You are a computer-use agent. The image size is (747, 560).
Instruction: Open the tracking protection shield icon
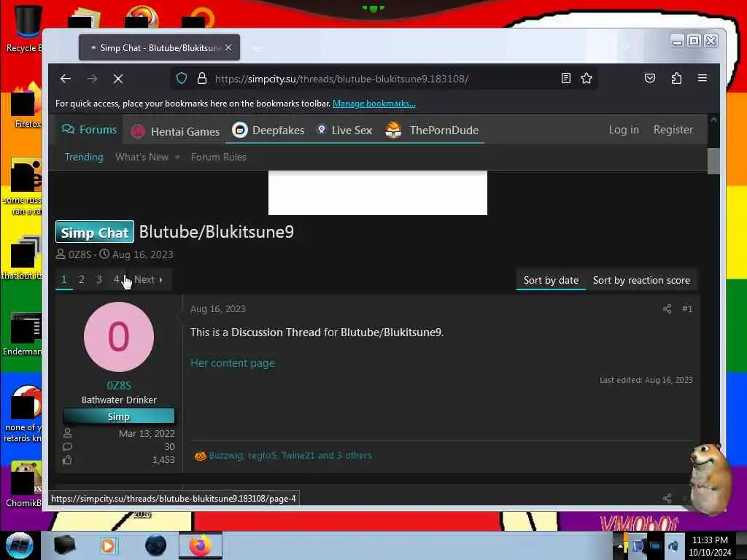182,78
